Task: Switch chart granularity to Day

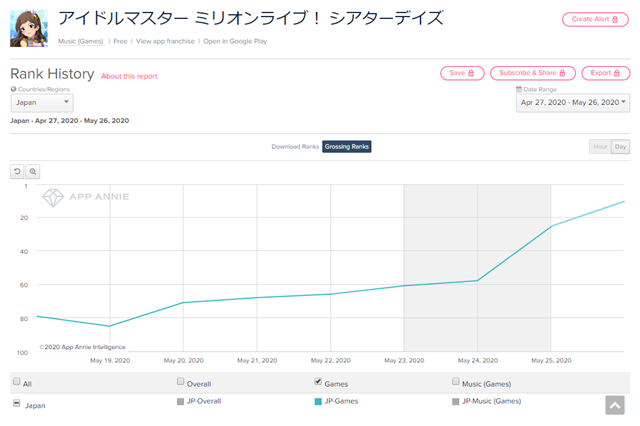Action: tap(620, 146)
